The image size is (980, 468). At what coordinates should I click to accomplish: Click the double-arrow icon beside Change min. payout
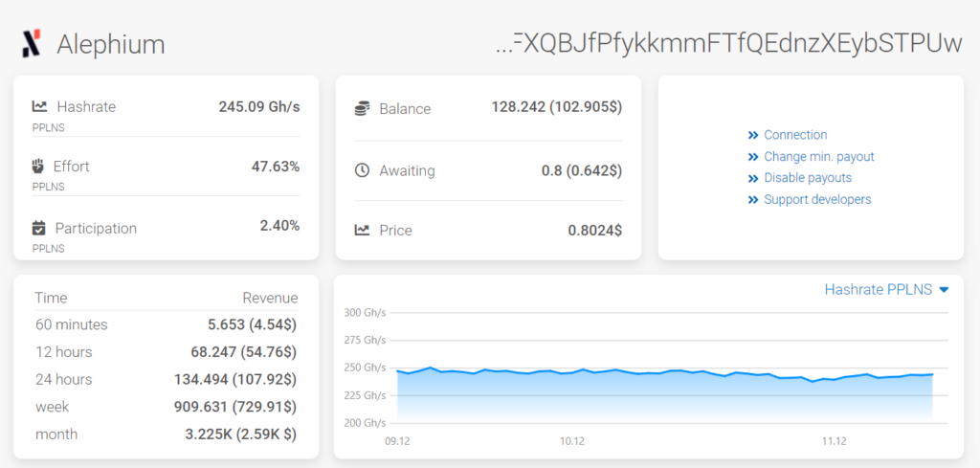[753, 157]
